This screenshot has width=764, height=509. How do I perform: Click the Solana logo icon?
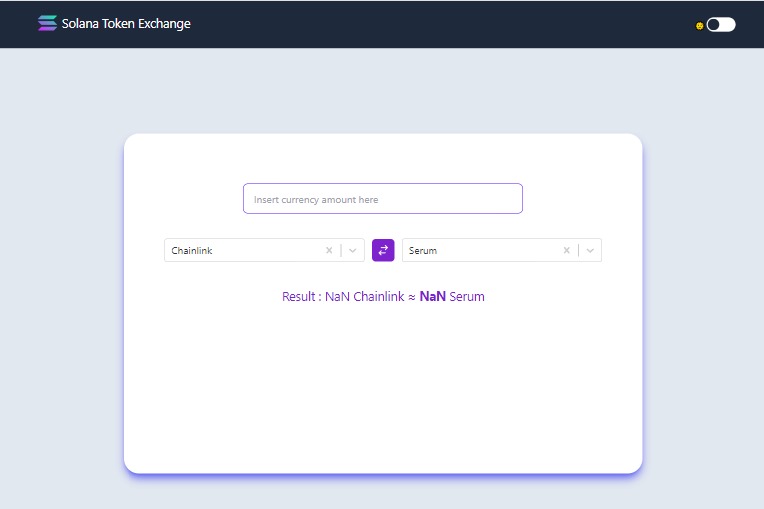point(47,23)
